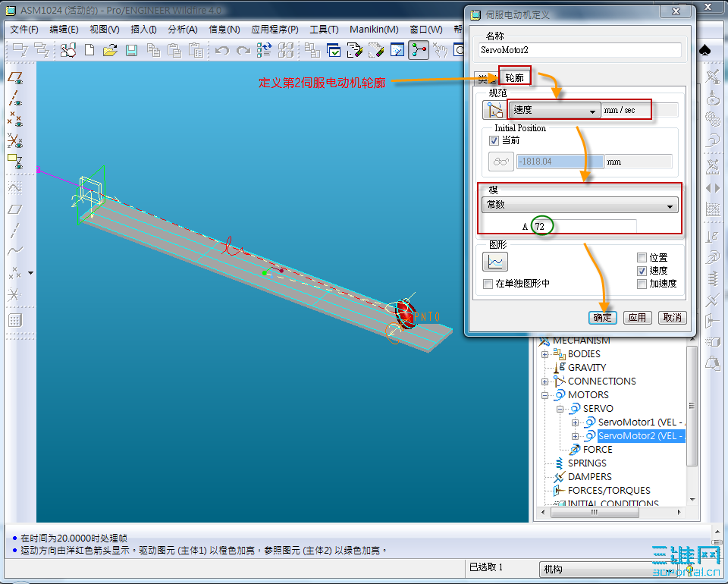
Task: Open the 窗口(W) menu
Action: click(x=425, y=30)
